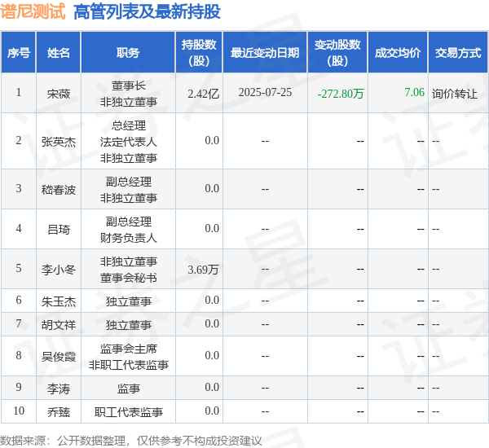Click 乔臻's holding value 0.0
489x448 pixels.
pos(212,411)
